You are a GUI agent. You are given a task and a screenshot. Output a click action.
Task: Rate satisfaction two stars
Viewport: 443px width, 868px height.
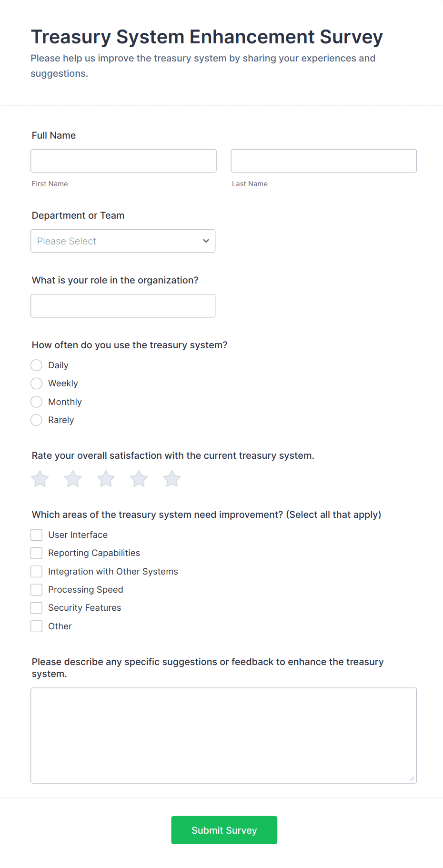tap(73, 479)
